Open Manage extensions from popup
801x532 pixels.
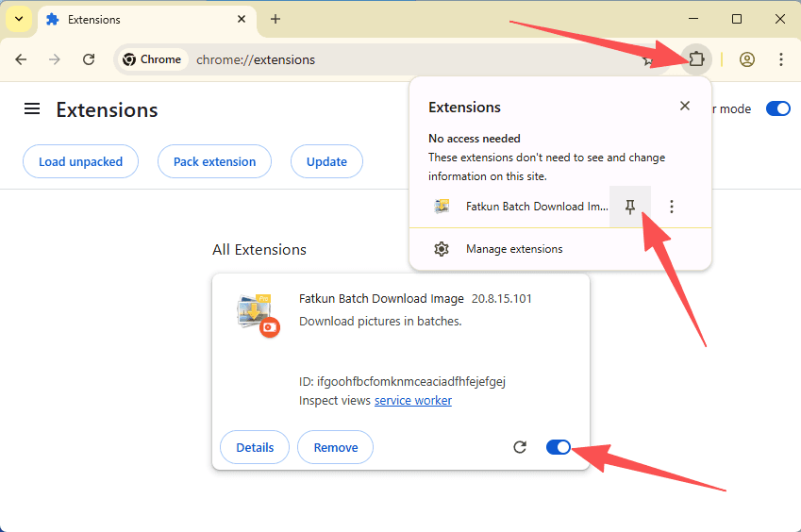[513, 249]
